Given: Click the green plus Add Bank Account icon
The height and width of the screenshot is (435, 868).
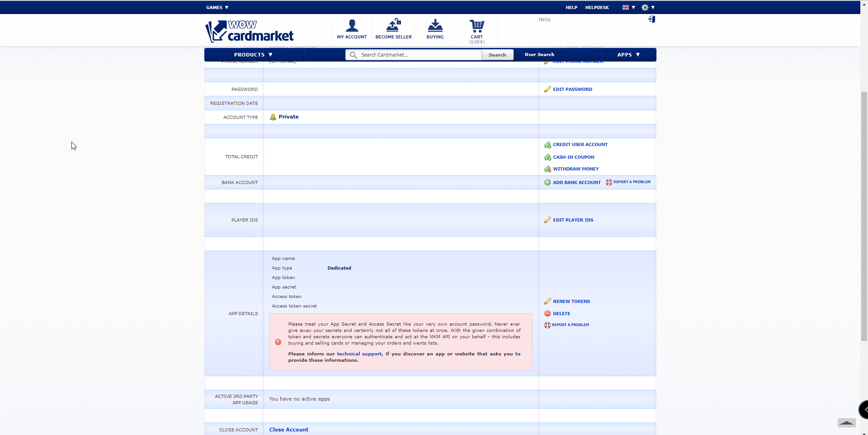Looking at the screenshot, I should pos(547,183).
